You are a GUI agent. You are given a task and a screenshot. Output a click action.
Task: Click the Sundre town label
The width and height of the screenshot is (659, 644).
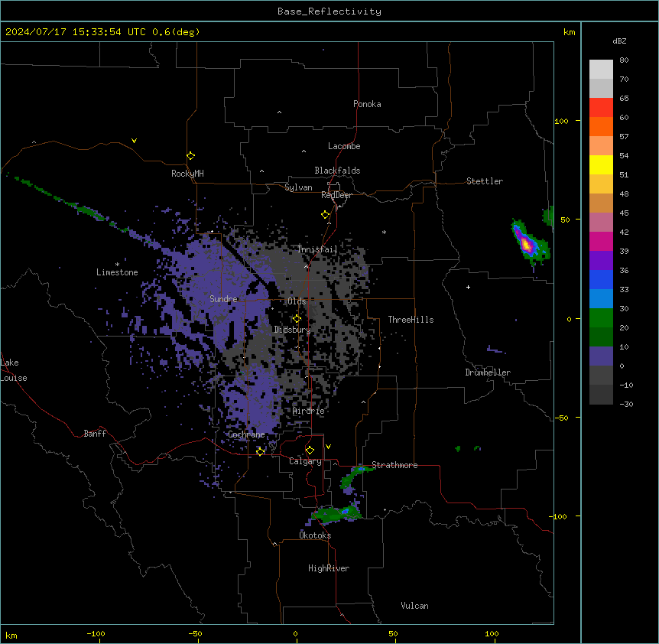coord(223,299)
